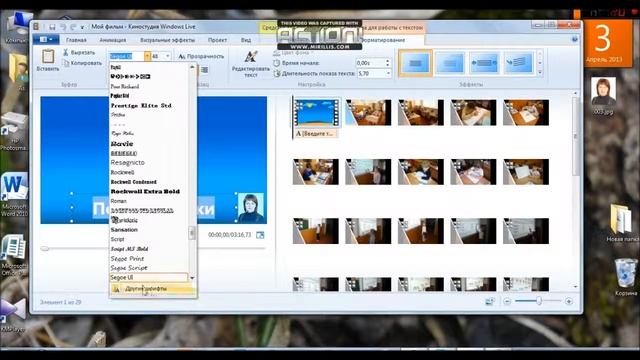
Task: Select Segoe UI entry in font list
Action: click(x=149, y=278)
